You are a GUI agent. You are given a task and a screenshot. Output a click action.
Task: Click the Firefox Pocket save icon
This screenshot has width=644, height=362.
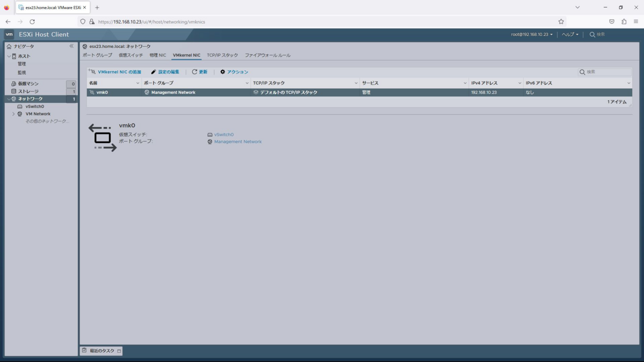click(612, 21)
